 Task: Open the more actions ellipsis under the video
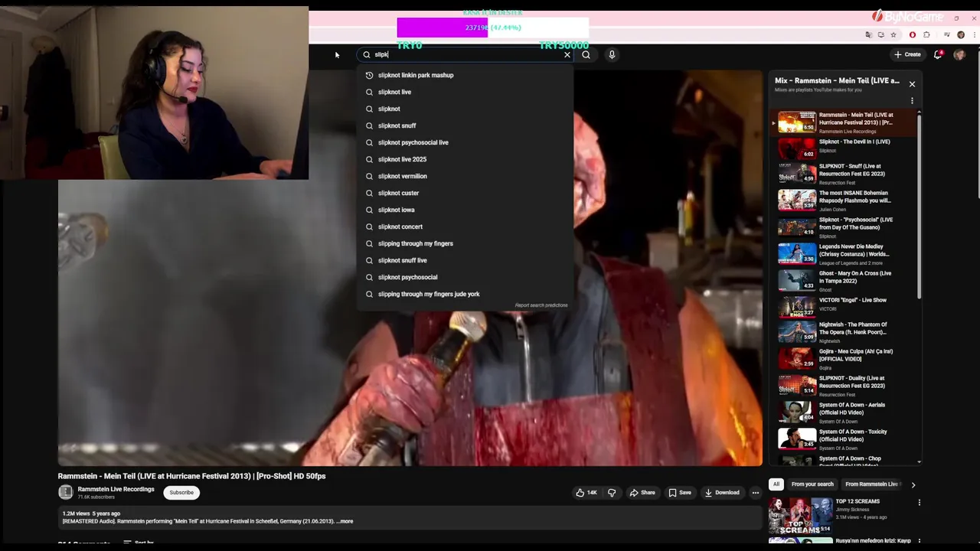(x=755, y=493)
